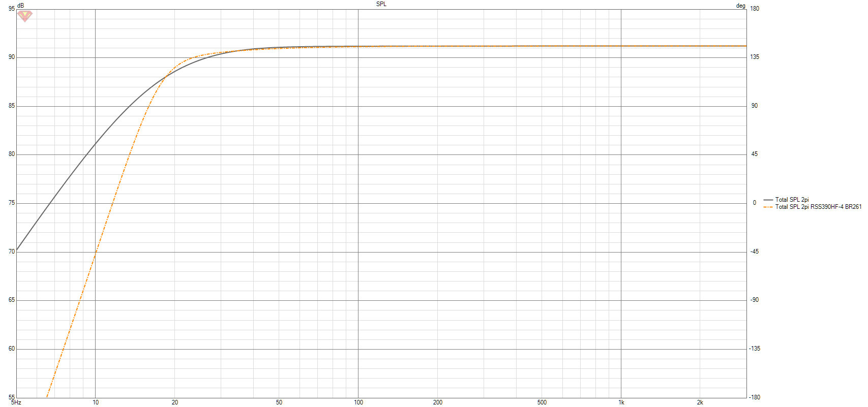This screenshot has height=407, width=868.
Task: Click the 0 degree phase scale label
Action: pyautogui.click(x=755, y=203)
